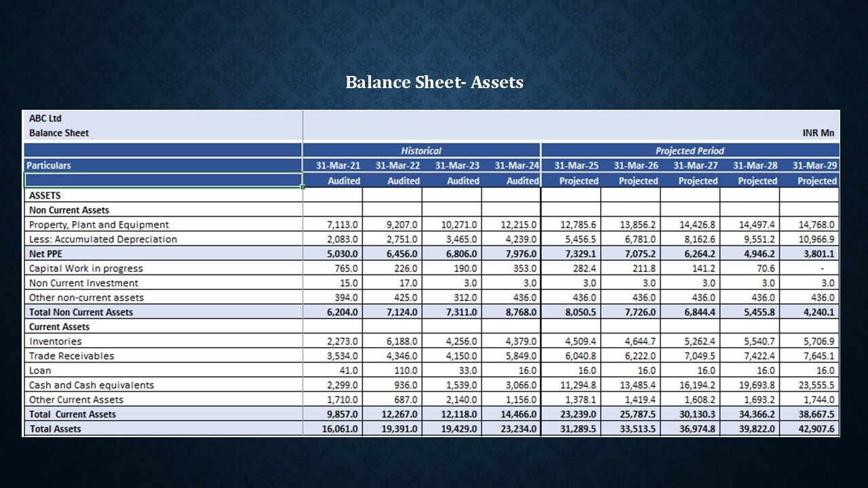Click value 10,966.9 in Accumulated Depreciation row
868x488 pixels.
point(816,239)
